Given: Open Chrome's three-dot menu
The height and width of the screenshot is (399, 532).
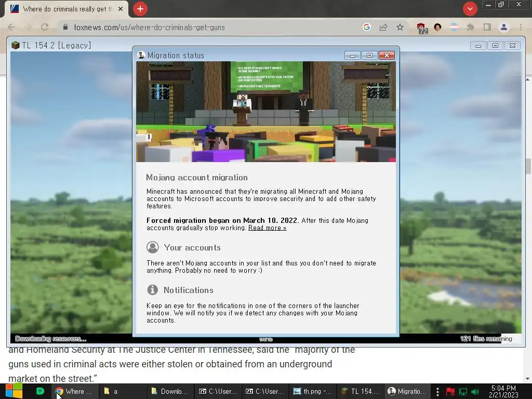Looking at the screenshot, I should (521, 27).
